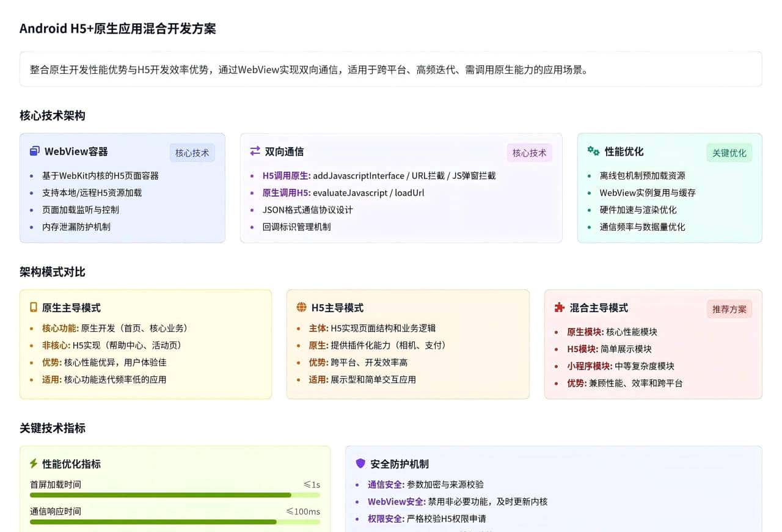Click the 推荐方案 badge on 混合主导模式 card
The image size is (782, 532).
pyautogui.click(x=729, y=310)
